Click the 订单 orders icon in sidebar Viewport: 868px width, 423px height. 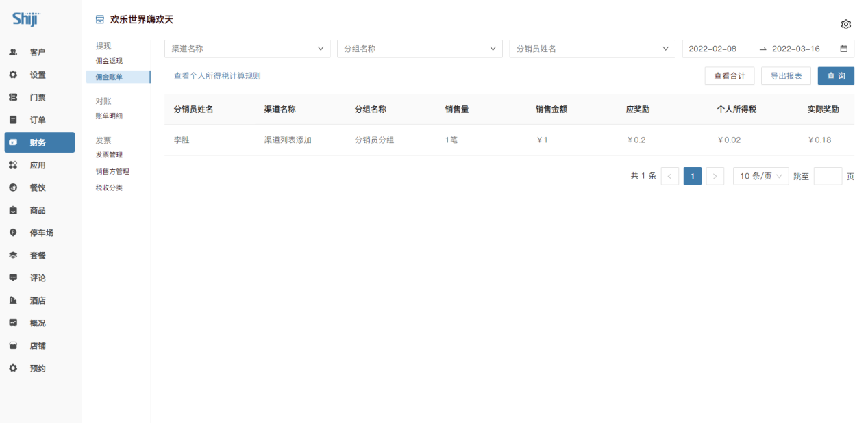13,120
